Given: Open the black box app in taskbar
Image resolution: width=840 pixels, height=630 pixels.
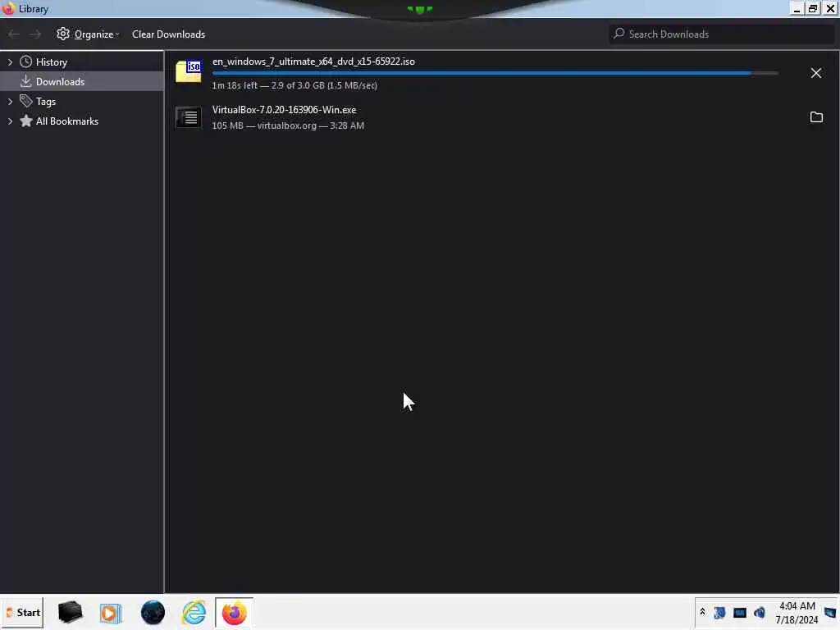Looking at the screenshot, I should 71,612.
